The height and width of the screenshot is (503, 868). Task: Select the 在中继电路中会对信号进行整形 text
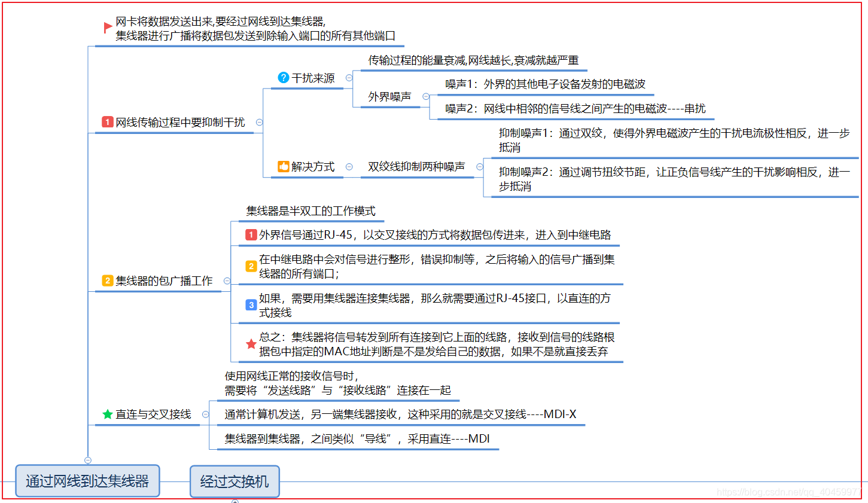click(437, 266)
